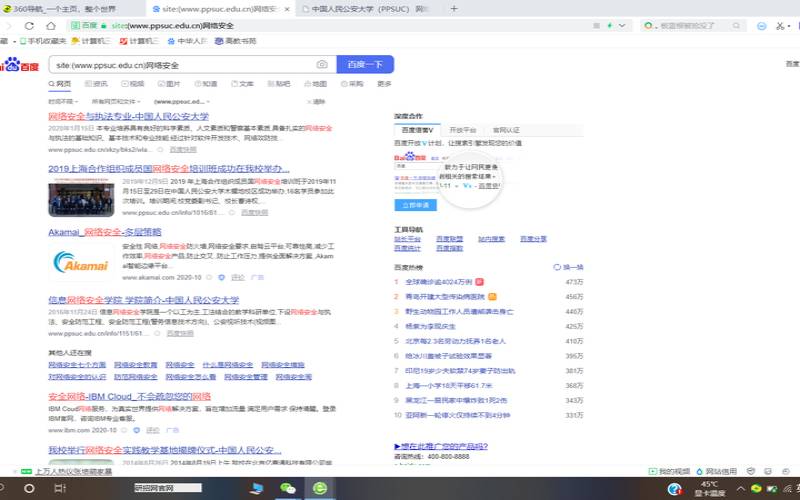Click the magnifier icon in 360 search box
The image size is (800, 500).
pos(736,26)
